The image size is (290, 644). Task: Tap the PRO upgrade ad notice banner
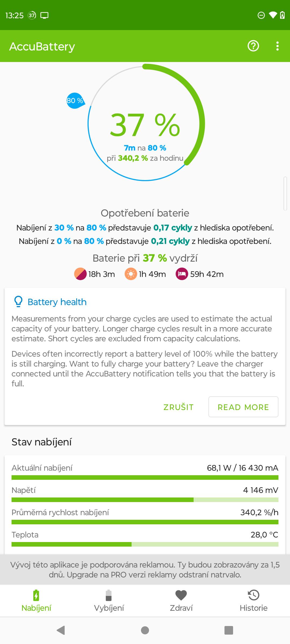[145, 570]
